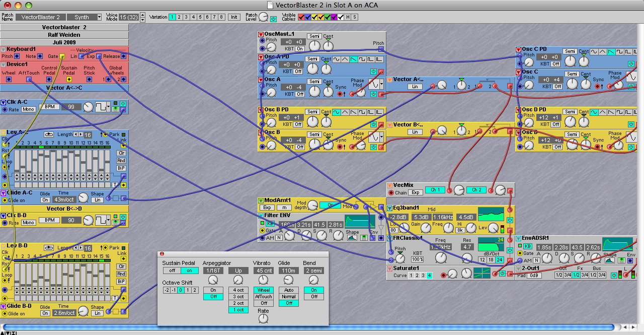This screenshot has width=644, height=335.
Task: Toggle FltClassic1 bypass power icon
Action: (x=510, y=250)
